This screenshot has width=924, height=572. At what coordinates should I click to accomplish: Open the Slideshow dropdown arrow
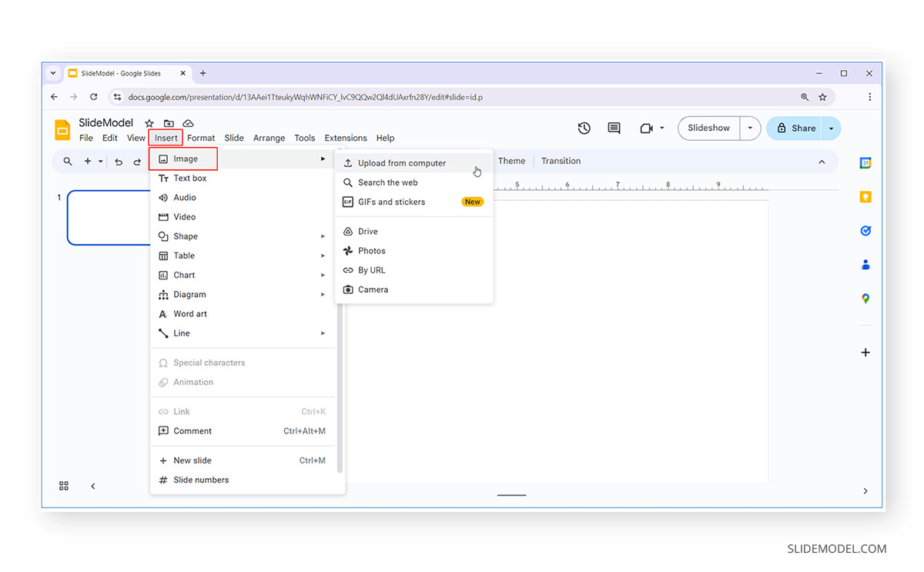[x=750, y=129]
